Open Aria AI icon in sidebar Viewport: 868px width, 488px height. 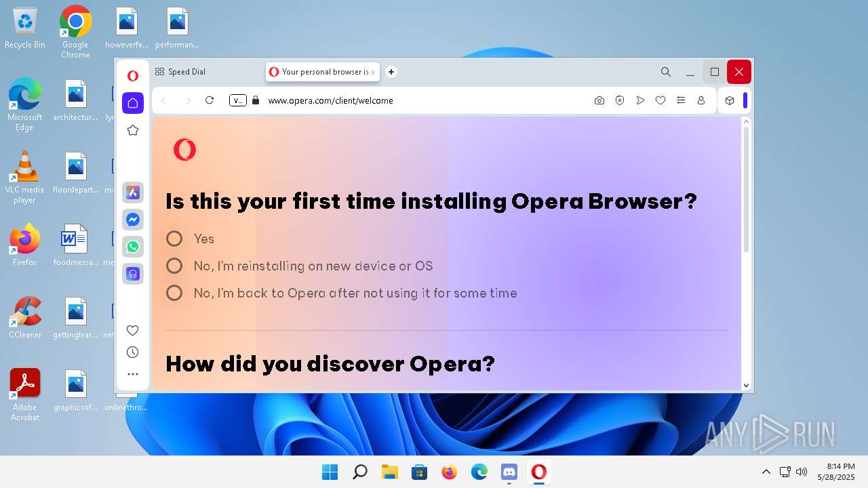click(133, 192)
